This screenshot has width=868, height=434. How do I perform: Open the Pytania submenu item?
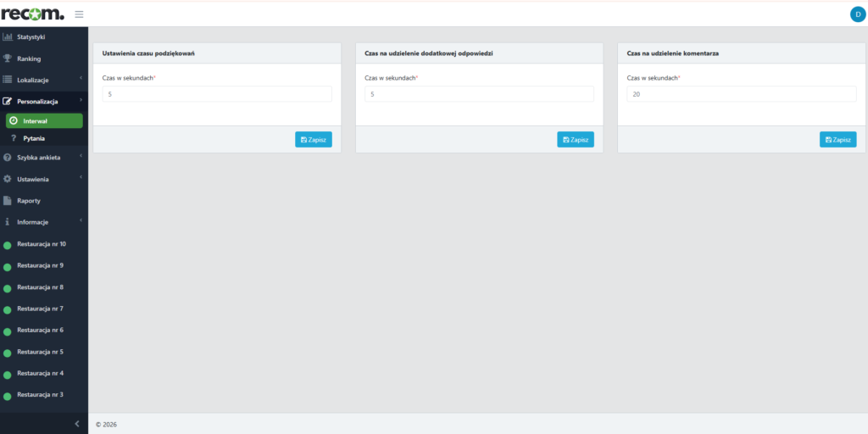[34, 138]
